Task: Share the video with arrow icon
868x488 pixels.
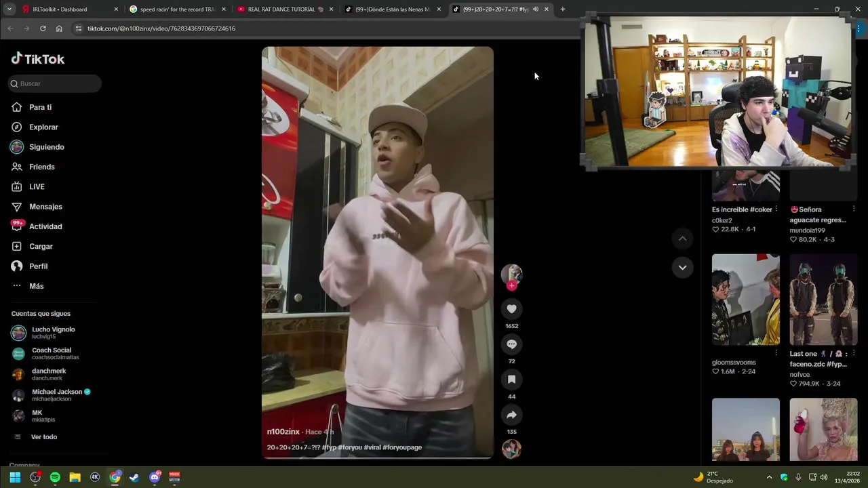Action: (512, 415)
